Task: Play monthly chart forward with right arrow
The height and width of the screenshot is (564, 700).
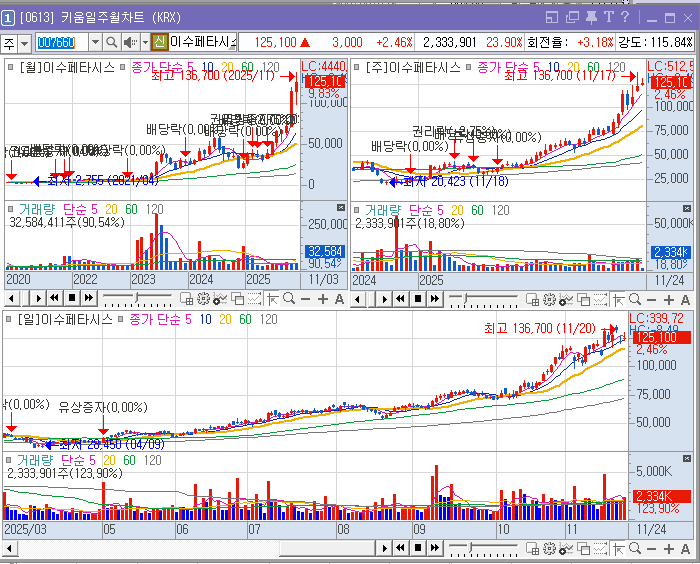Action: coord(39,298)
